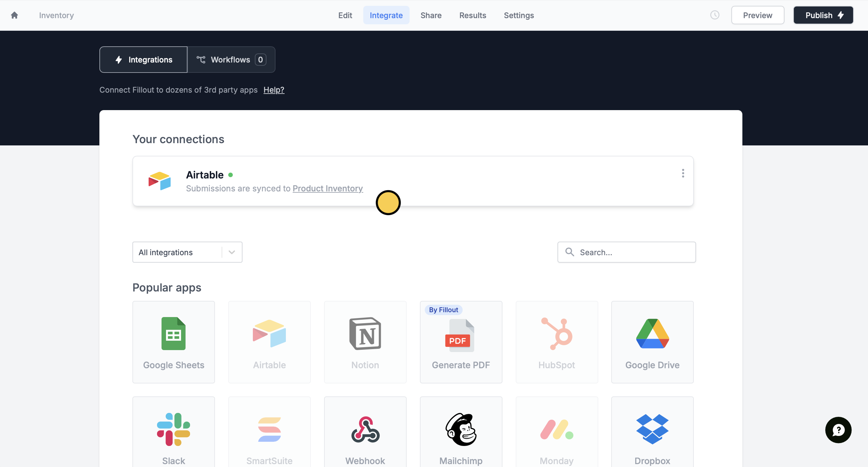The height and width of the screenshot is (467, 868).
Task: Choose the Google Sheets integration
Action: click(174, 342)
